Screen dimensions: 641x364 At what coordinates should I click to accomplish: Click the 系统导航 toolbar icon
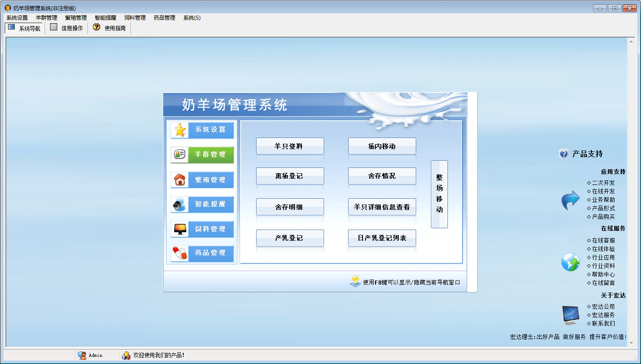(x=12, y=28)
